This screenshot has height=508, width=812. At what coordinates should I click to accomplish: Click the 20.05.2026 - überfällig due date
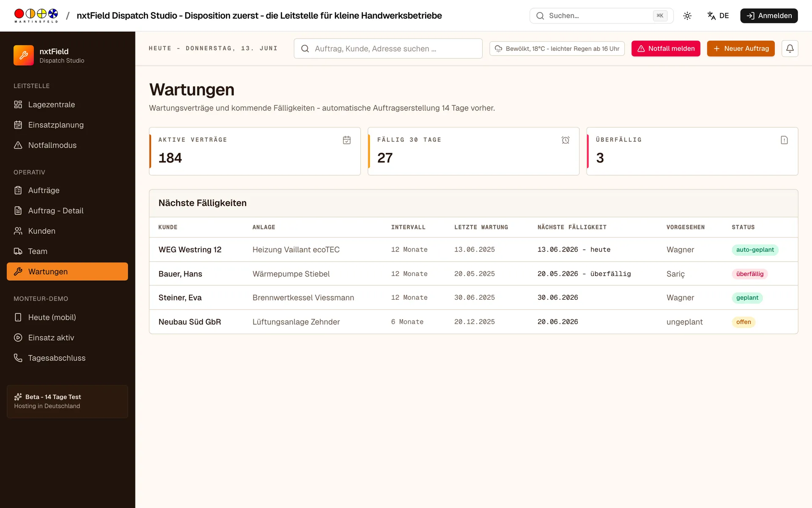[x=584, y=274]
